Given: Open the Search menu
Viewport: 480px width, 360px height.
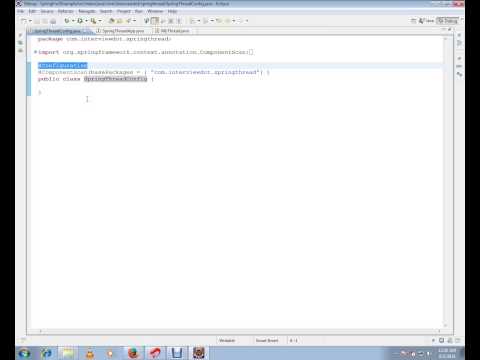Looking at the screenshot, I should (x=106, y=11).
